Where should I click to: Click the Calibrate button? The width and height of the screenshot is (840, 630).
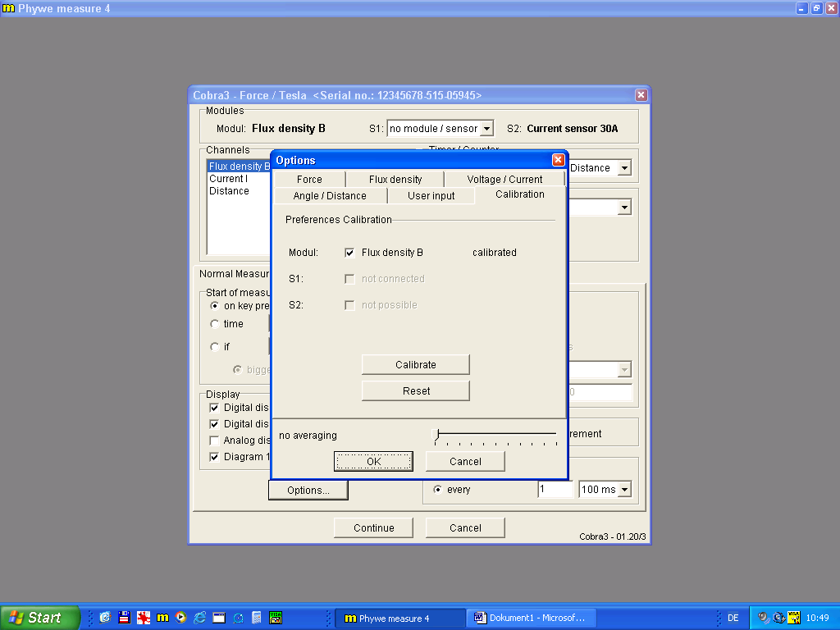(416, 365)
